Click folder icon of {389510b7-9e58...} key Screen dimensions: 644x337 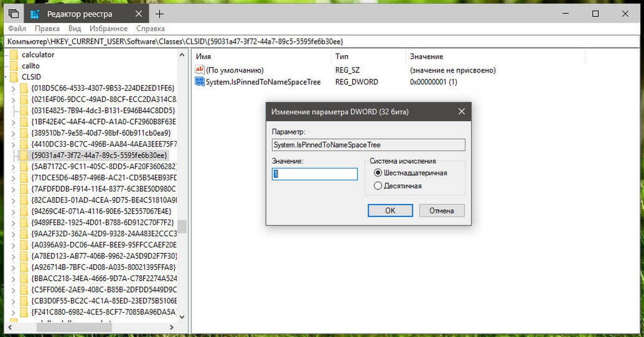tap(24, 133)
